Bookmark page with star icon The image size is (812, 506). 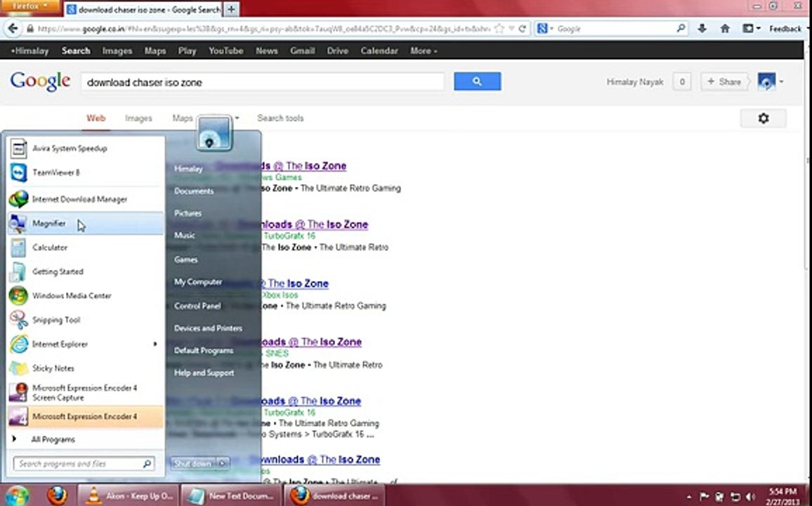[499, 29]
